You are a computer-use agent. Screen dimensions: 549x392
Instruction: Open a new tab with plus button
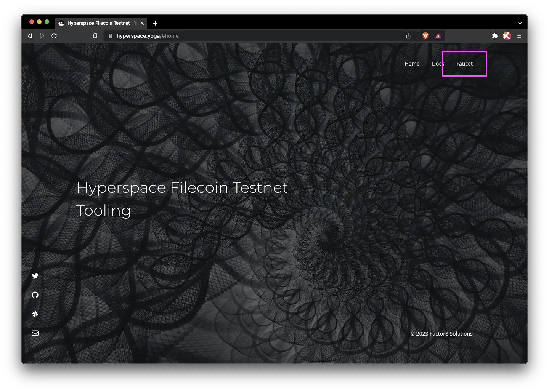pos(155,23)
